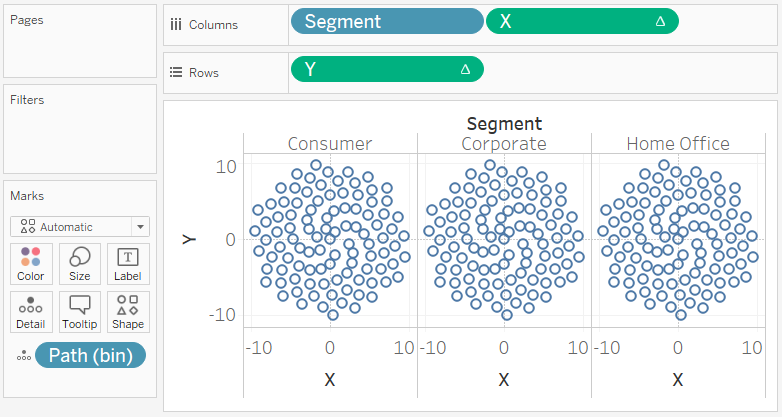
Task: Open the Detail marks card
Action: (31, 312)
